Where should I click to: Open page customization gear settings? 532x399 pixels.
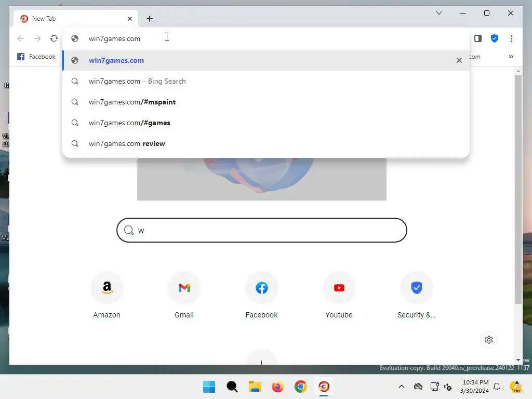(488, 340)
